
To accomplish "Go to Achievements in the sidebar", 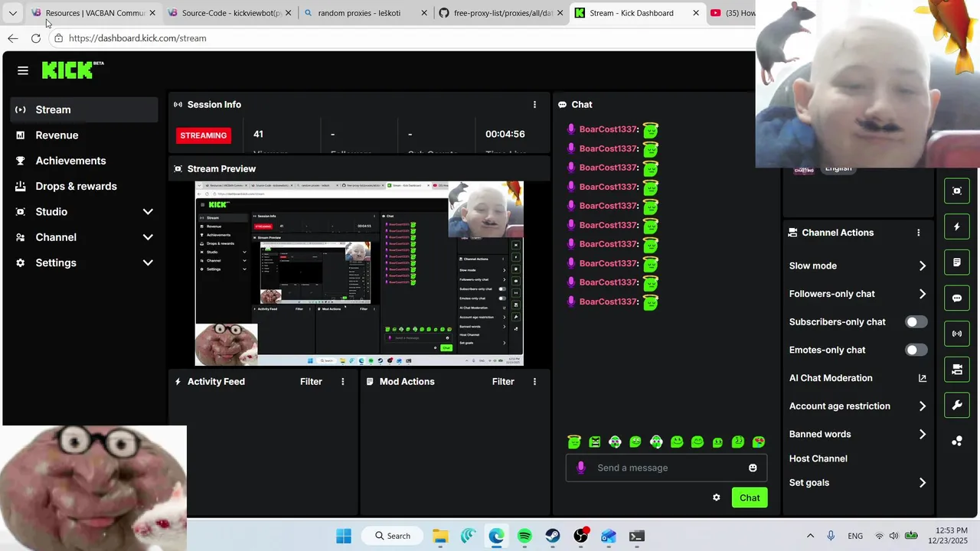I will pyautogui.click(x=70, y=161).
